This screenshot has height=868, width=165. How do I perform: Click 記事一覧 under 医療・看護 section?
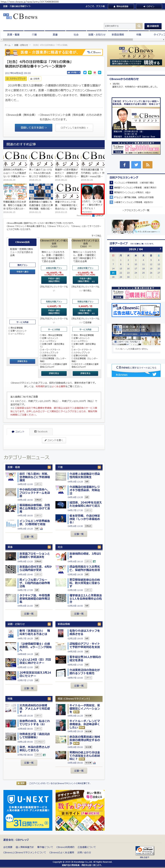tap(29, 536)
